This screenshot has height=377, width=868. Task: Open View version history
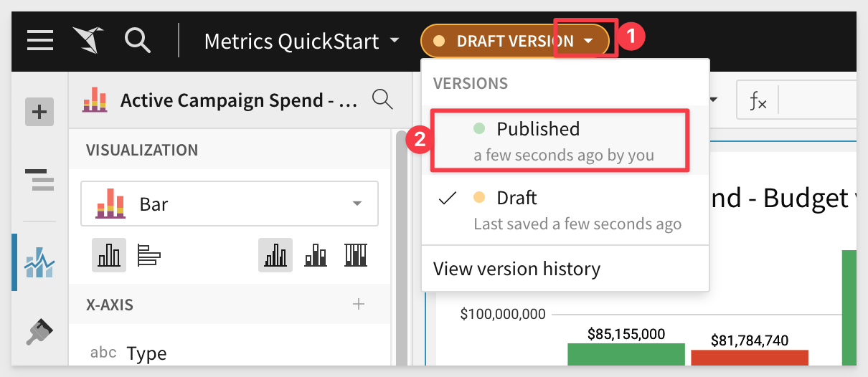[x=516, y=269]
